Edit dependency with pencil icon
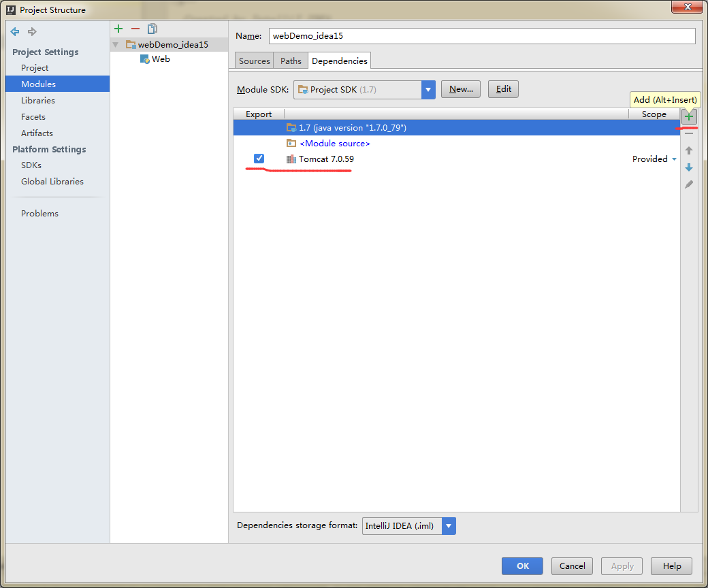The height and width of the screenshot is (588, 708). [688, 184]
